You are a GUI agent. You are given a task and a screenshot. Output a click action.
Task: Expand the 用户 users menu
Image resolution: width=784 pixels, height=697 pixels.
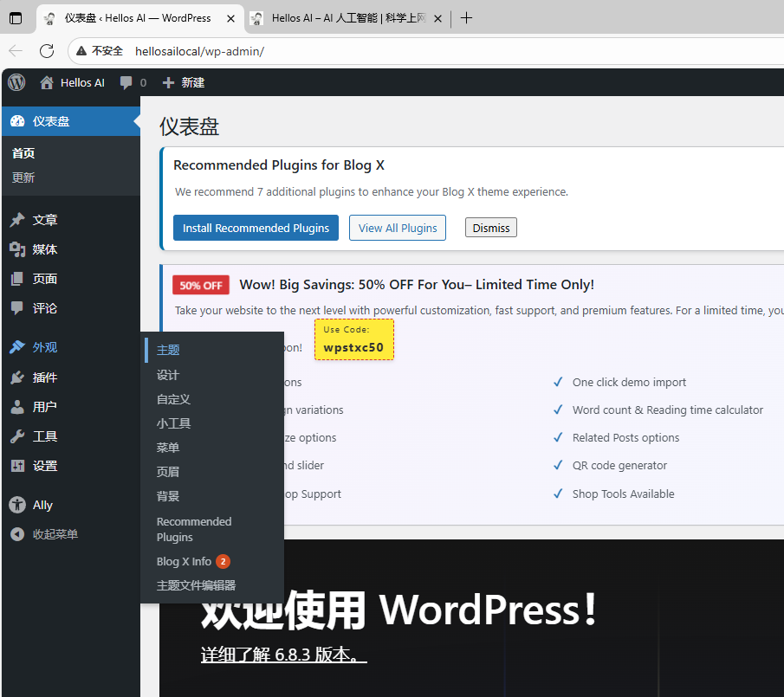(45, 407)
